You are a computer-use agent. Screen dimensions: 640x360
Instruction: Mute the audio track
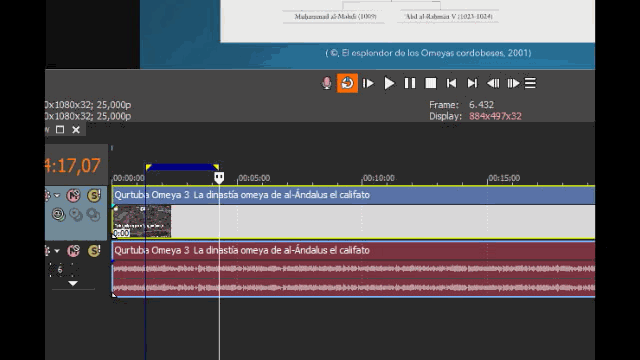[73, 251]
